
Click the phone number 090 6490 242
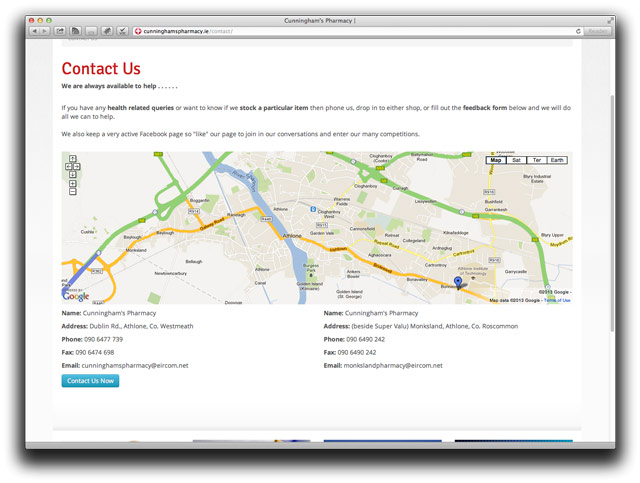(x=365, y=339)
